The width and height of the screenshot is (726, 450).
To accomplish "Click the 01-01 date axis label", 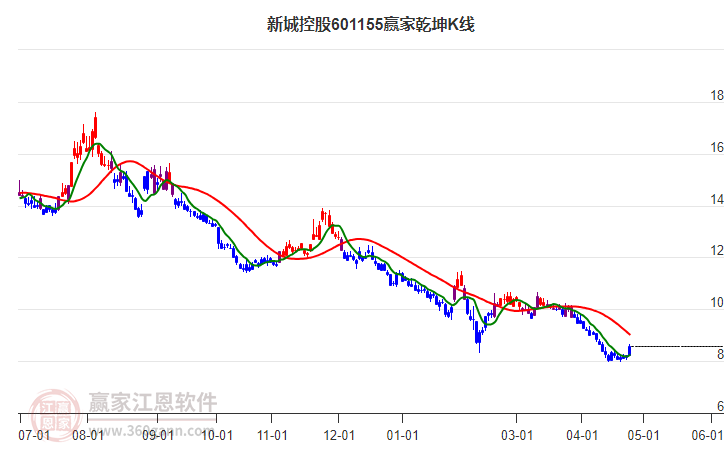I will (402, 435).
